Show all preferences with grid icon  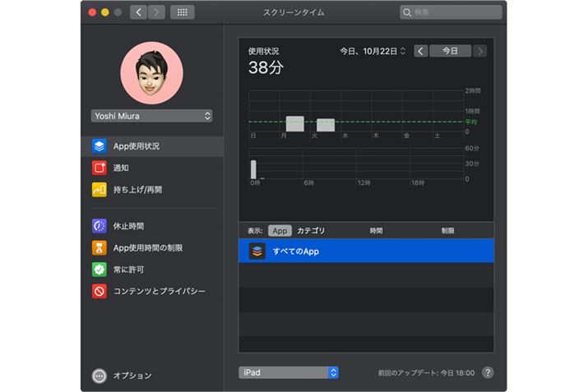[x=183, y=12]
